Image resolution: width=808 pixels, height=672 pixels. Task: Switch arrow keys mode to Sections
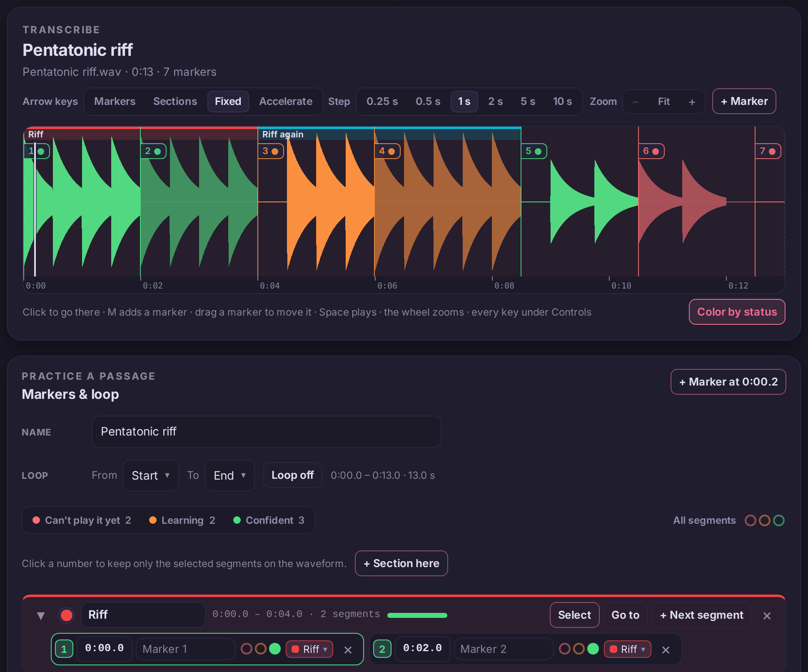pos(175,102)
